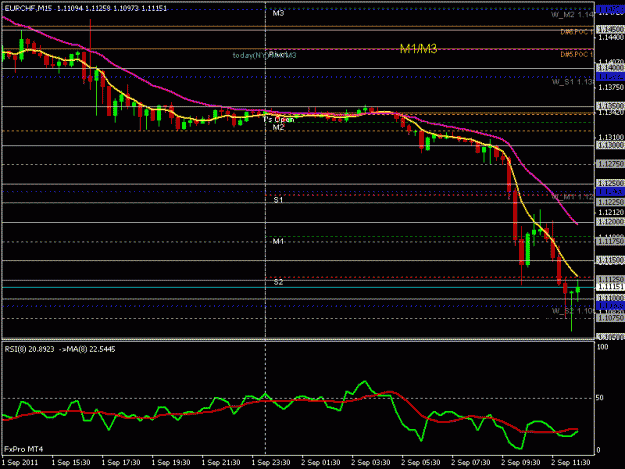Click the price scale label 1.14400
625x469 pixels.
(611, 37)
